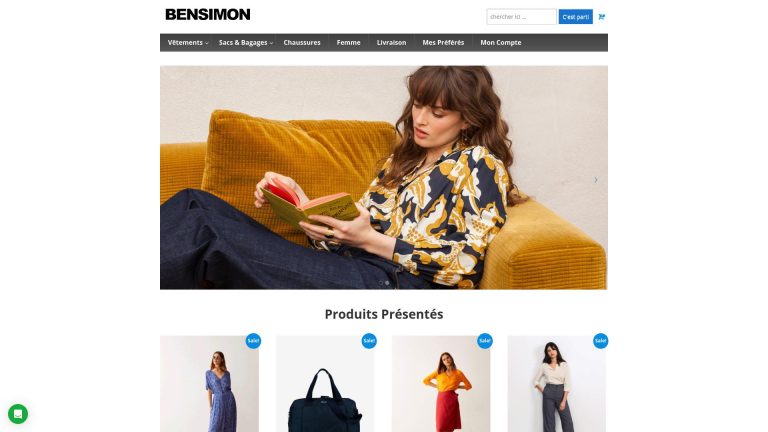
Task: Expand the Sacs & Bagages dropdown
Action: point(246,43)
